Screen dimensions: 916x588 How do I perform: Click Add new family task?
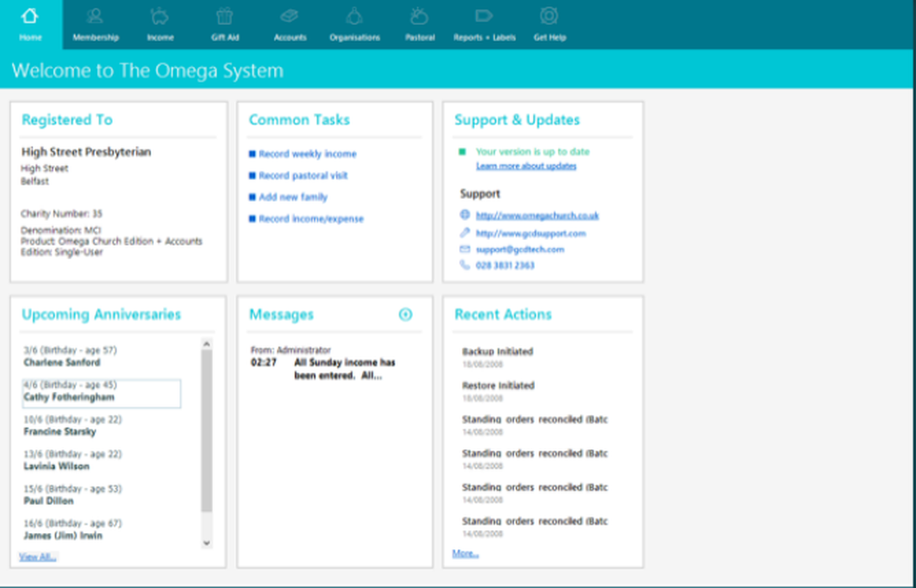[x=293, y=197]
